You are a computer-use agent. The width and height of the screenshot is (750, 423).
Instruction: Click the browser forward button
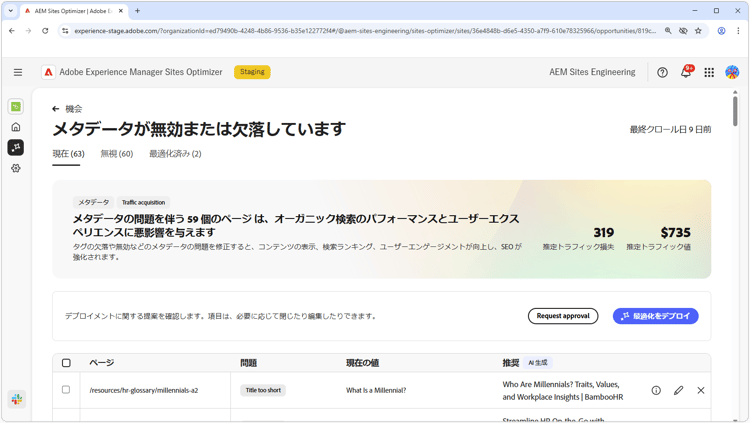point(28,31)
